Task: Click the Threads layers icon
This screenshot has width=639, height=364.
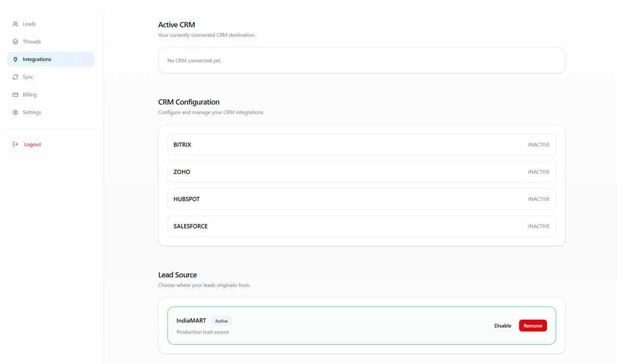Action: [15, 41]
